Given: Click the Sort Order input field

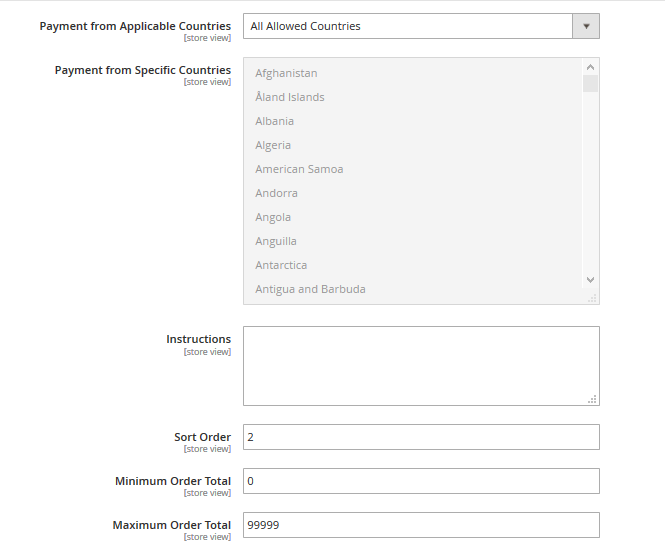Looking at the screenshot, I should click(421, 437).
